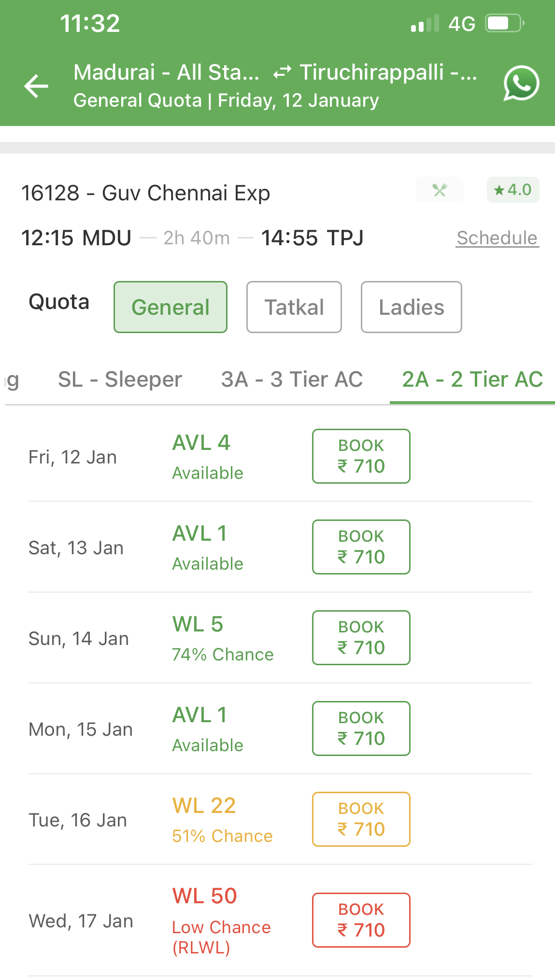Book ticket for Sat, 13 Jan
The height and width of the screenshot is (980, 555).
[361, 547]
